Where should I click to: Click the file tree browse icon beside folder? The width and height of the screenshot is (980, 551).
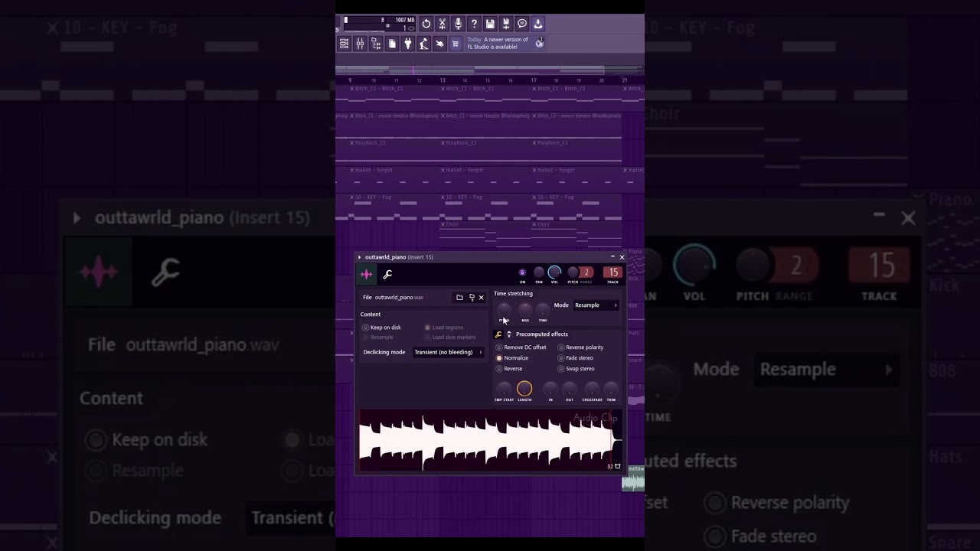pyautogui.click(x=472, y=297)
